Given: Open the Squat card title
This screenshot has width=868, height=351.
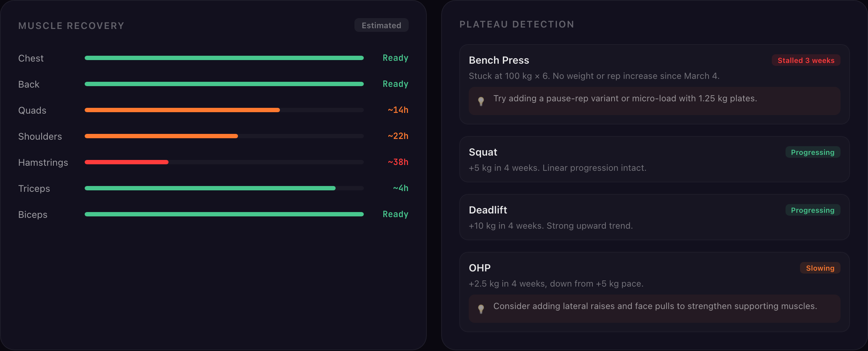Looking at the screenshot, I should tap(483, 152).
